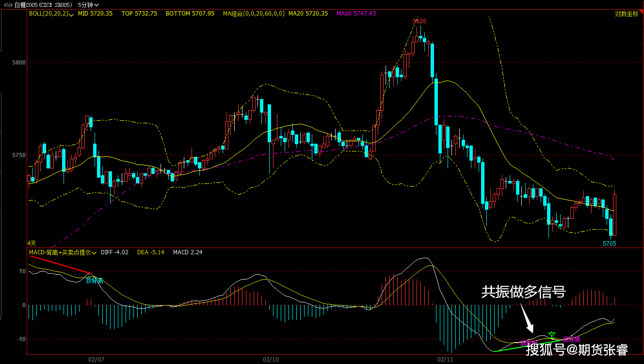Click the 02/10 date axis marker

click(270, 360)
